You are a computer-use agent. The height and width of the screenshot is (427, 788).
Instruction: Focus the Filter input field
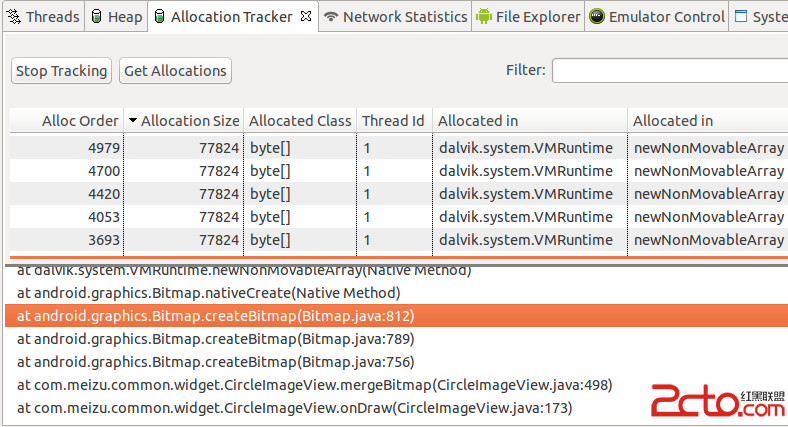point(670,71)
